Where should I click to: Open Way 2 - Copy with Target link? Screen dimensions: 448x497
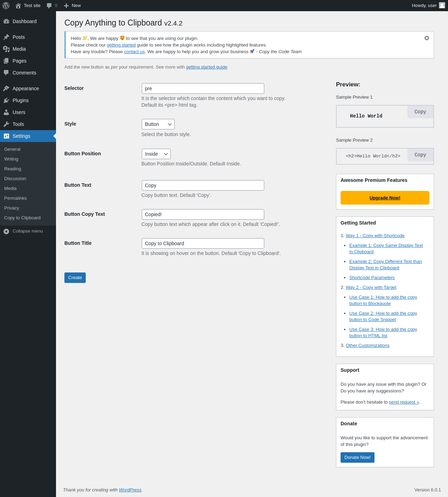coord(371,287)
